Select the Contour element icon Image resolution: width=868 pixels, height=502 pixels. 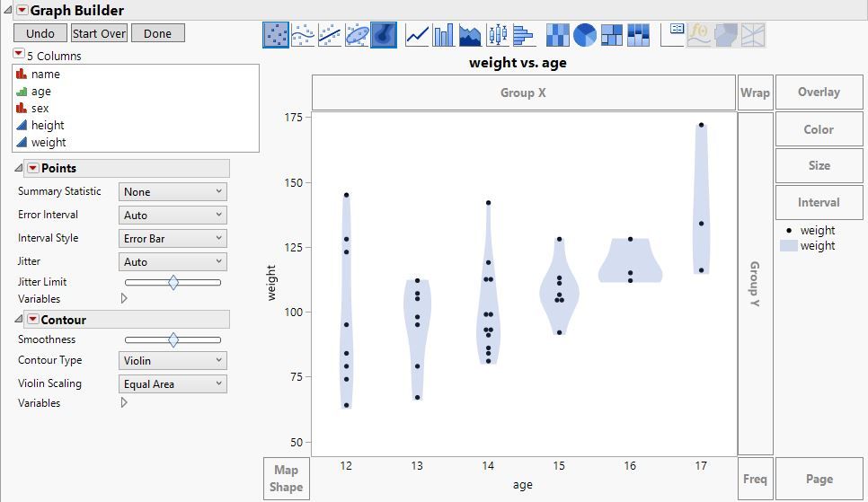click(384, 35)
